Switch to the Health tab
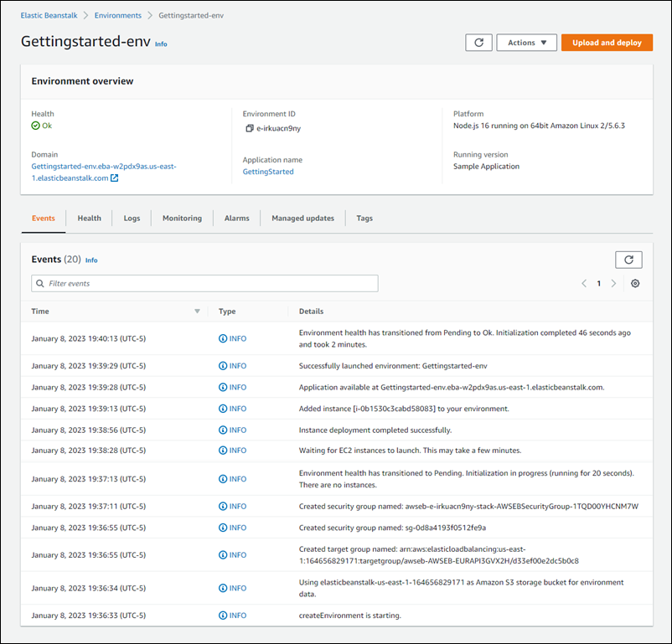Image resolution: width=672 pixels, height=644 pixels. click(x=89, y=219)
